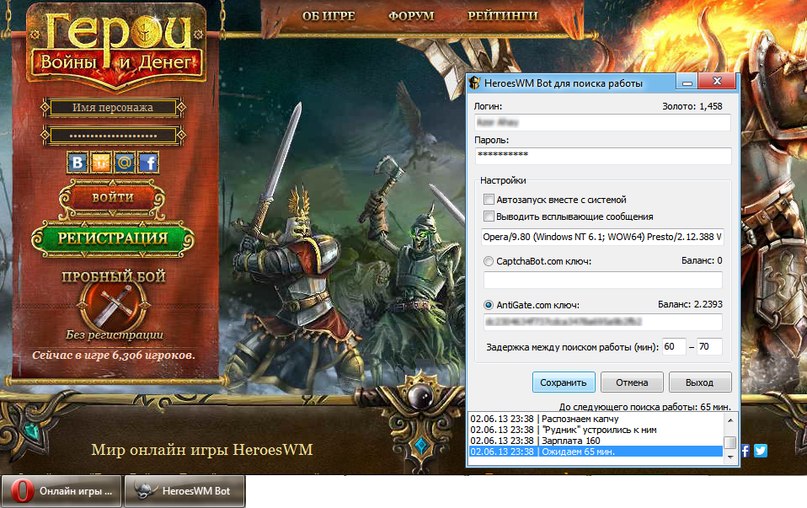Screen dimensions: 807x508
Task: Click the ПРОБНЫЙ БОЙ heading link
Action: coord(114,276)
